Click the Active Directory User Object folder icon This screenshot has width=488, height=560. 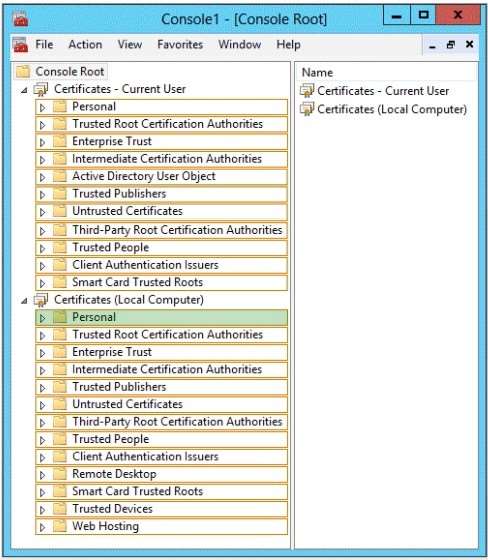60,176
